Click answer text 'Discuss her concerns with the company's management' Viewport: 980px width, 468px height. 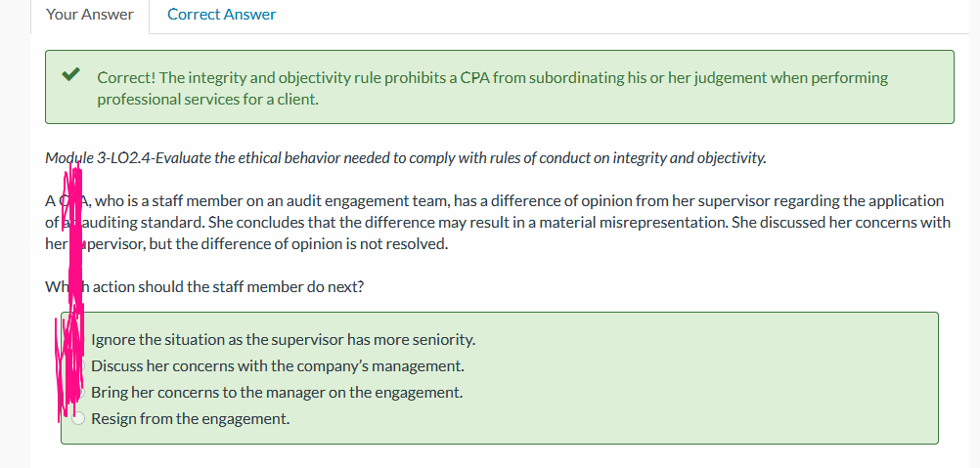pos(278,366)
